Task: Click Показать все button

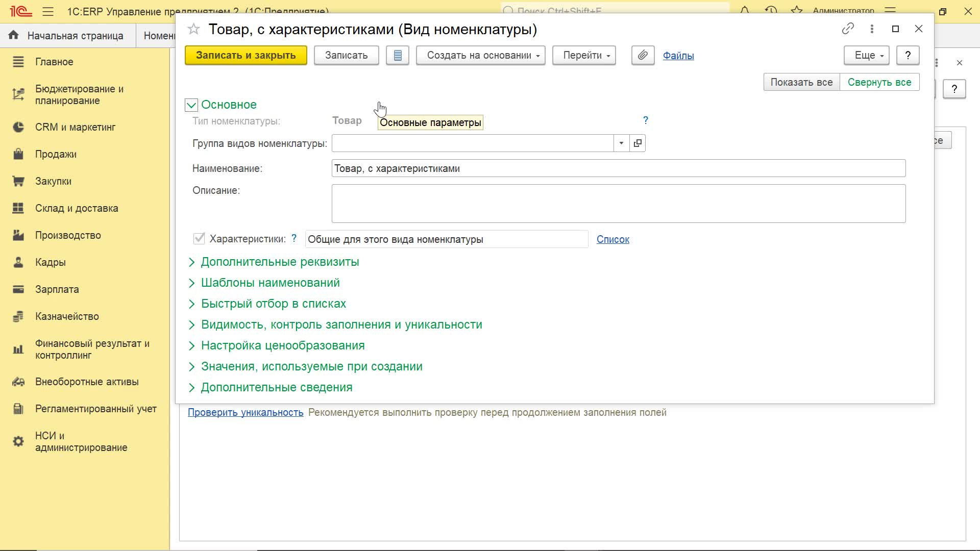Action: pos(801,82)
